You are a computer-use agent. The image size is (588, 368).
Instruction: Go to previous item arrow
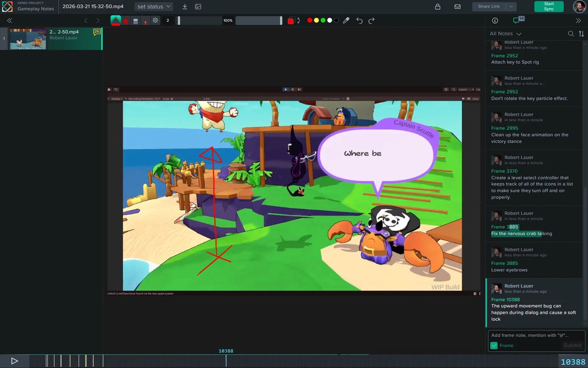click(86, 21)
